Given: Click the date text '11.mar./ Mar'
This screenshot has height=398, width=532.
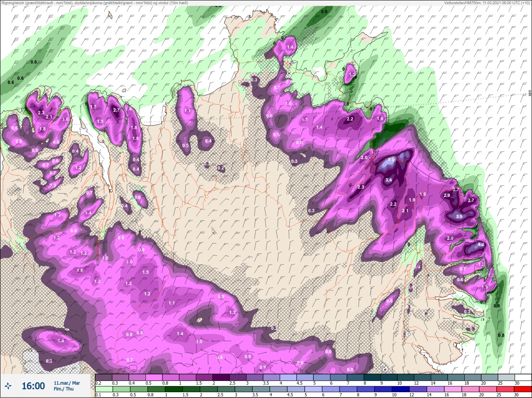Looking at the screenshot, I should pos(67,383).
